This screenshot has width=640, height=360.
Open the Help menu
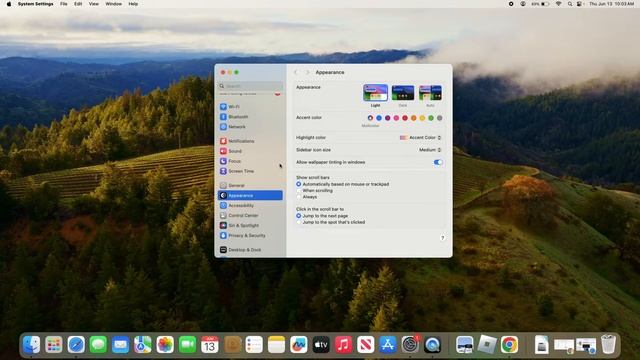(133, 4)
